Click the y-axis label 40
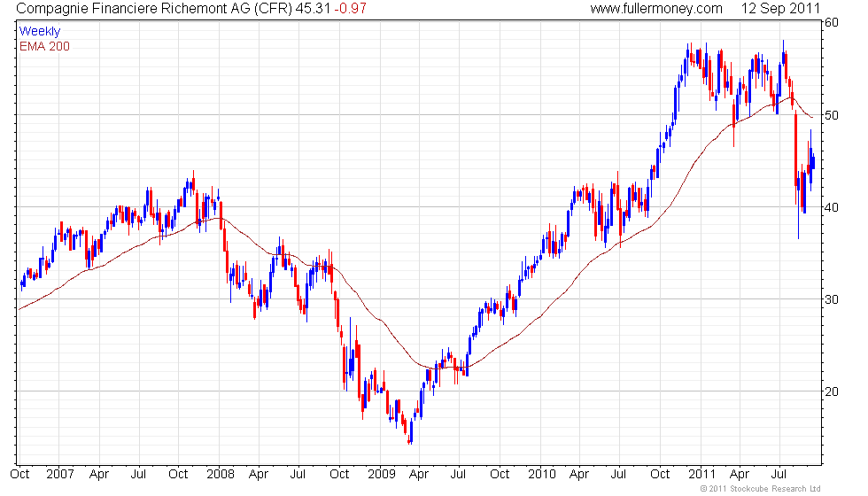This screenshot has width=868, height=496. (832, 207)
